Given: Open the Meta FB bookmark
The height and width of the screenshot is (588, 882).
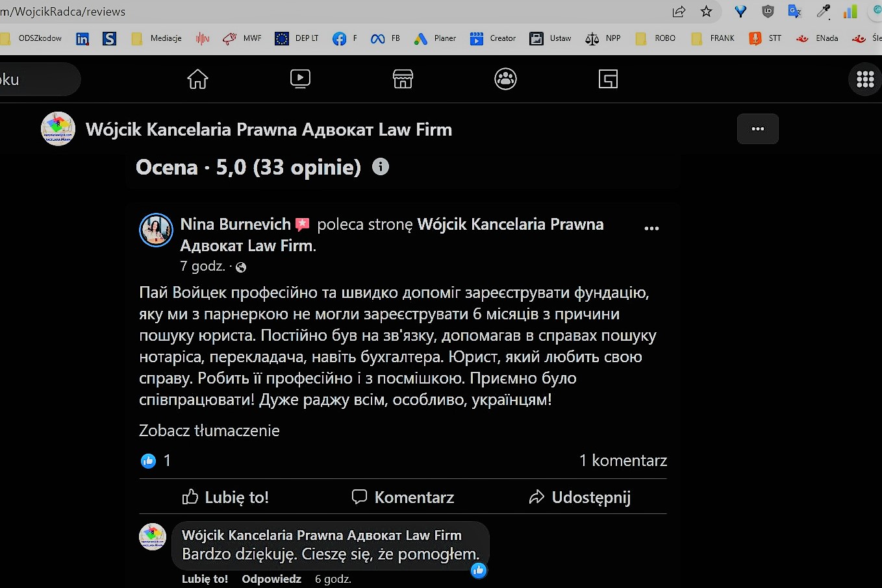Looking at the screenshot, I should point(385,38).
